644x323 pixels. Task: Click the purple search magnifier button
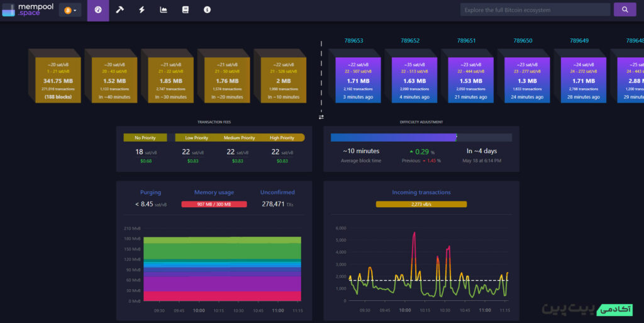pos(625,9)
